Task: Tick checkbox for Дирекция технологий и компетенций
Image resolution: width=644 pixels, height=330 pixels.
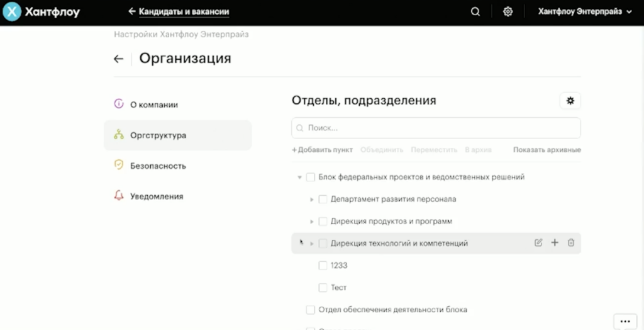Action: click(323, 244)
